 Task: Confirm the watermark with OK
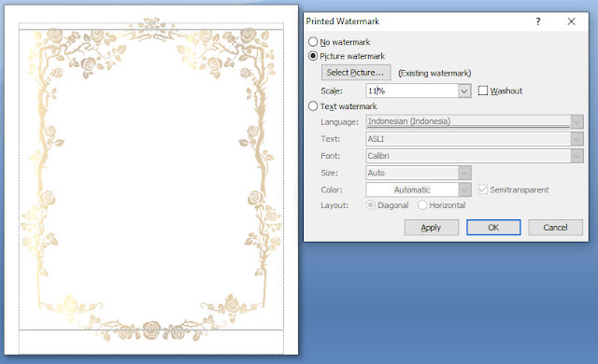click(493, 228)
